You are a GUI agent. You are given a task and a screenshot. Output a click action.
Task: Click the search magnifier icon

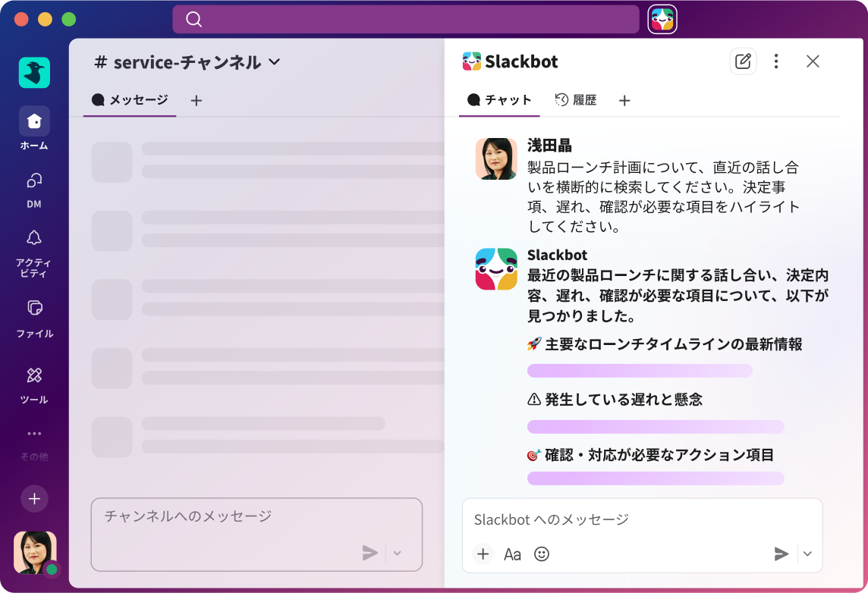pos(193,20)
